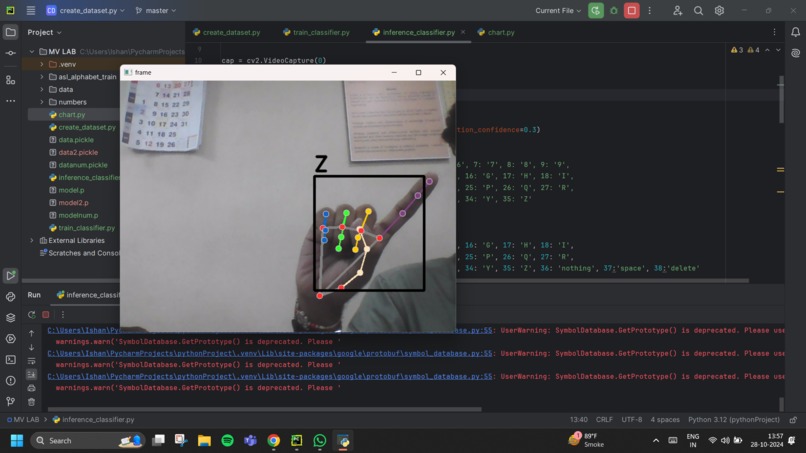Switch to the train_classifier.py editor tab
Screen dimensions: 806x453
point(317,32)
